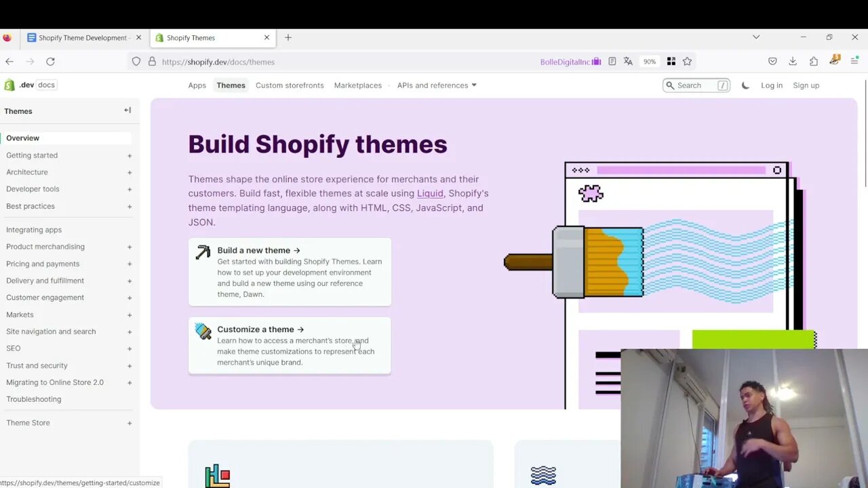Image resolution: width=868 pixels, height=488 pixels.
Task: Select Themes in top navigation
Action: (231, 85)
